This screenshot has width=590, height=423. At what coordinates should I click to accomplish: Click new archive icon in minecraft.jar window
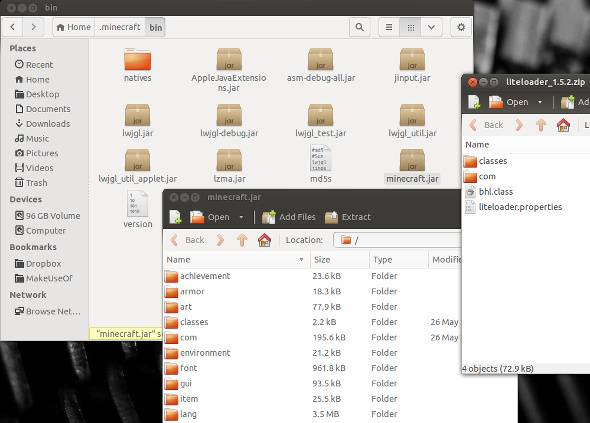(x=175, y=217)
